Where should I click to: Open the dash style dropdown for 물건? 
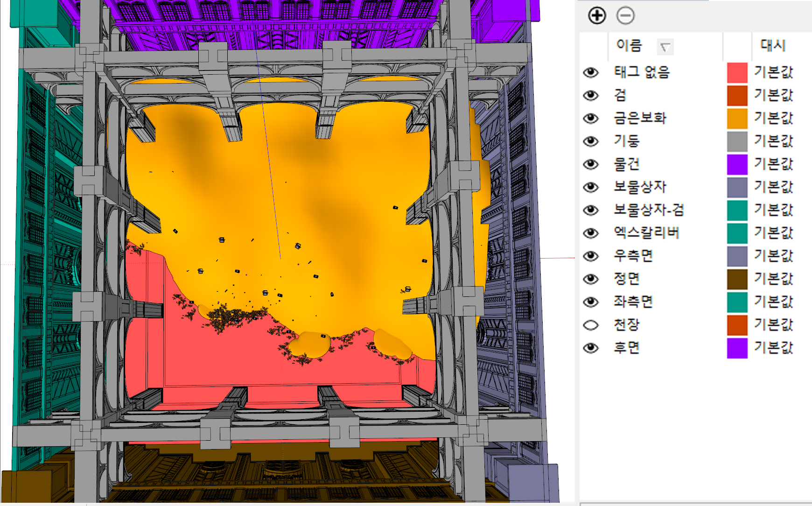773,164
